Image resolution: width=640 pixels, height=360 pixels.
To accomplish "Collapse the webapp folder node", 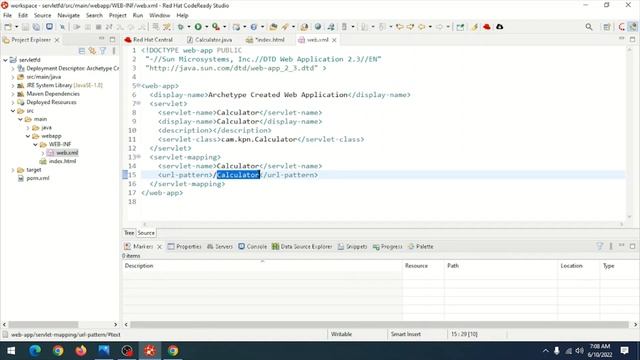I will 28,136.
